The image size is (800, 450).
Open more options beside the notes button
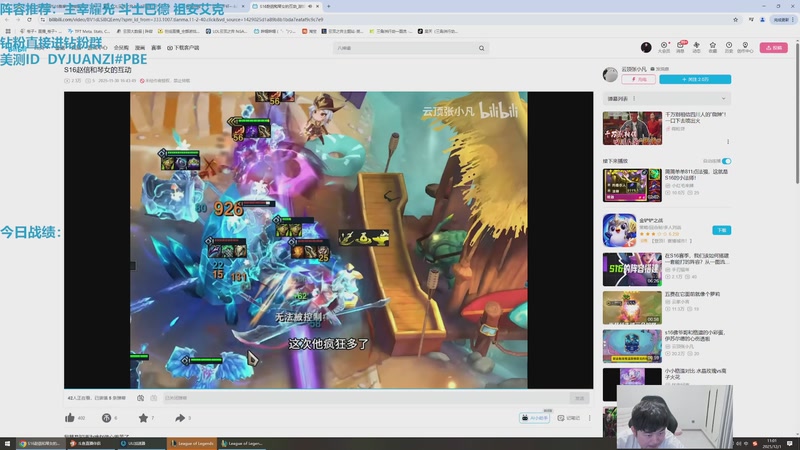(590, 418)
